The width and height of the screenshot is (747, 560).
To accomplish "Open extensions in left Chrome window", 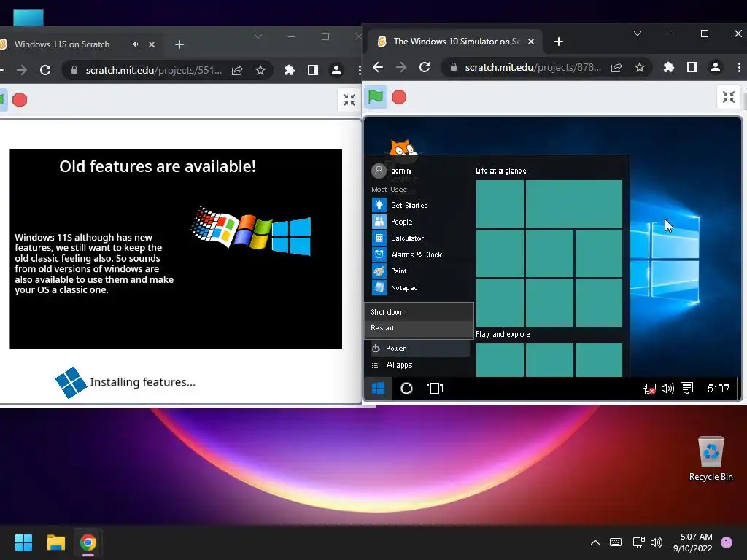I will coord(289,70).
